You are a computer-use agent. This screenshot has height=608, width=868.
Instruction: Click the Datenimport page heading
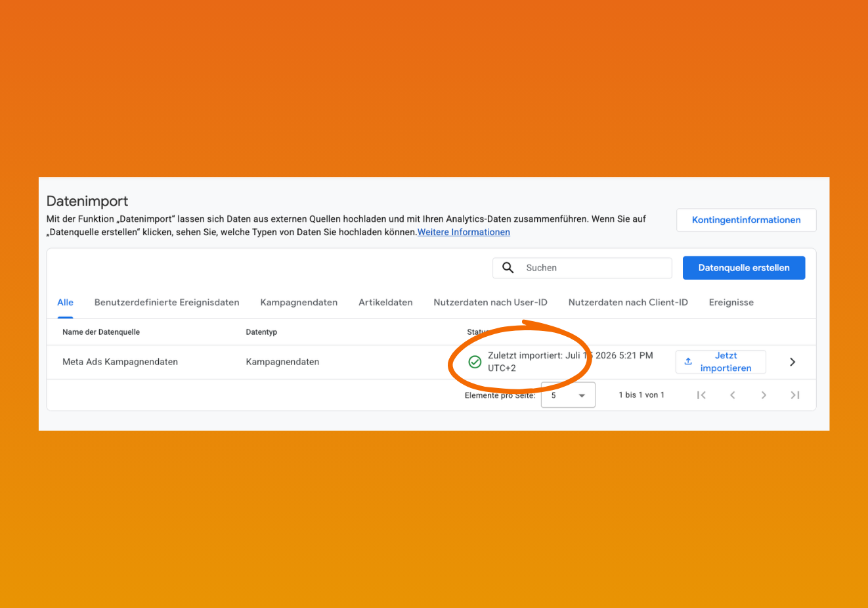[87, 202]
